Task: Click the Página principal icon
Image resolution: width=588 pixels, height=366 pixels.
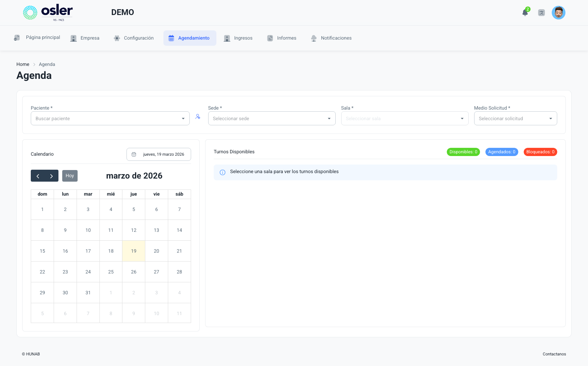Action: (17, 38)
